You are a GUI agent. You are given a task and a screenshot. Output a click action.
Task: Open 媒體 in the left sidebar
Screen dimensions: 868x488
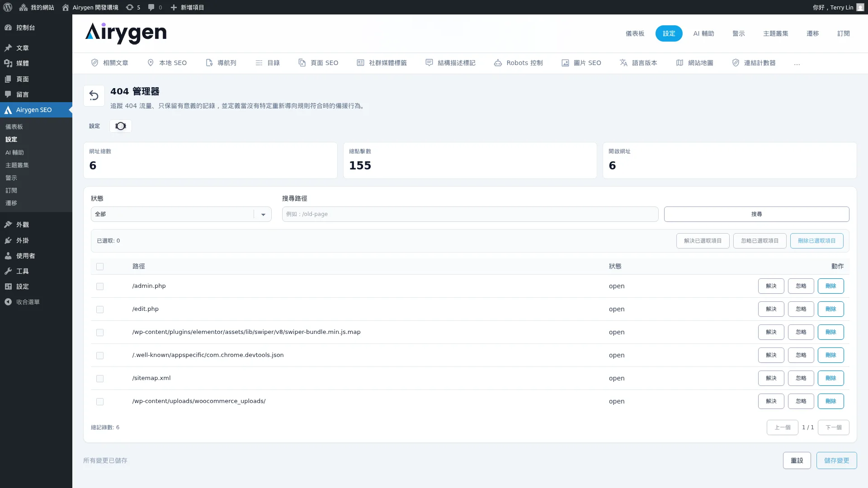(36, 63)
